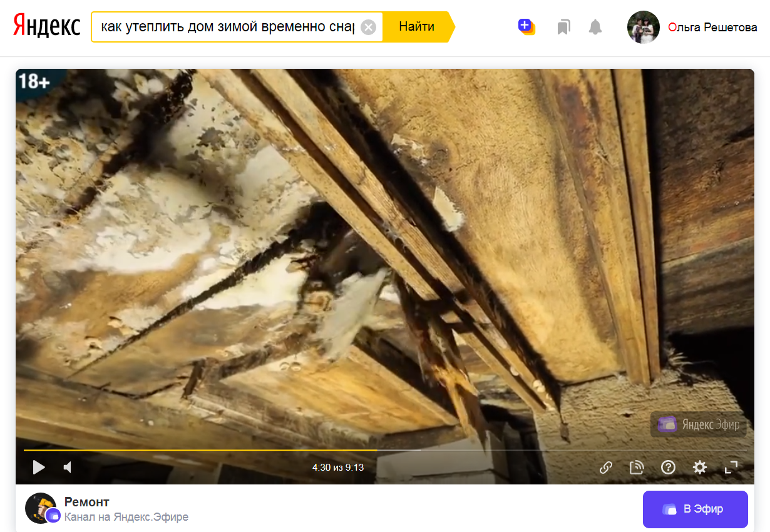
Task: Click the Найти search button
Action: pos(417,27)
